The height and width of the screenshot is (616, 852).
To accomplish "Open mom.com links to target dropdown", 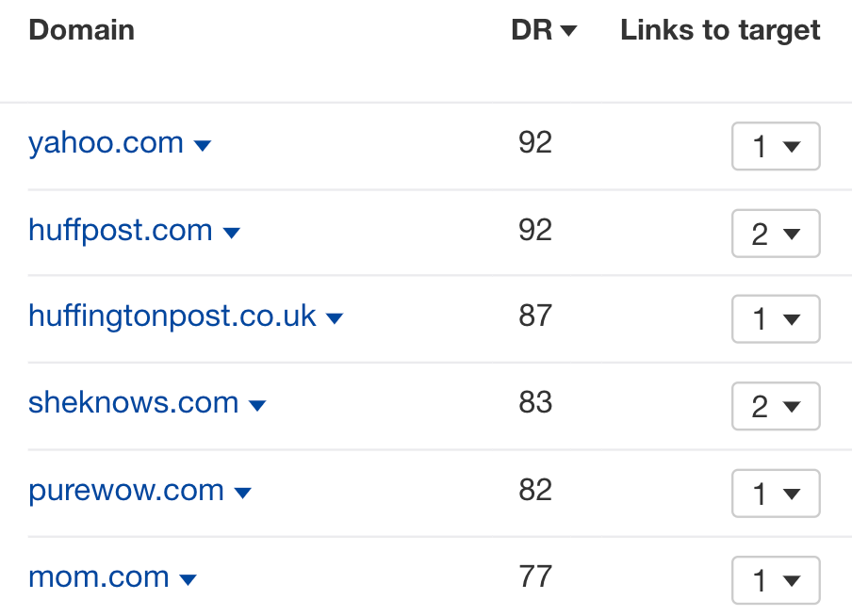I will 776,580.
